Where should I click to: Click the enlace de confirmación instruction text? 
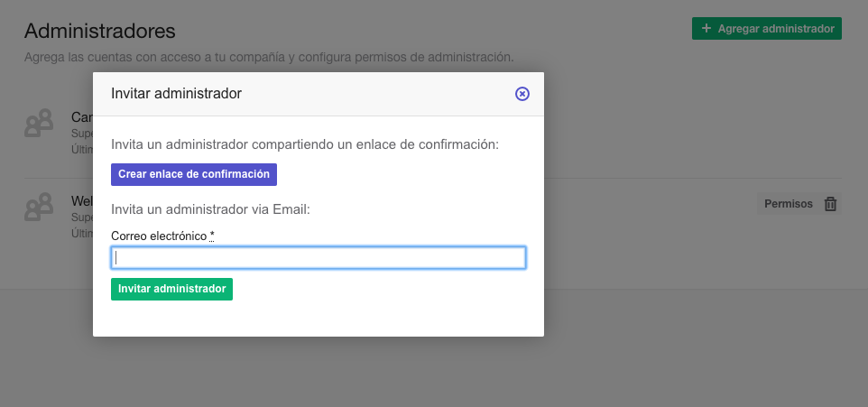[305, 144]
